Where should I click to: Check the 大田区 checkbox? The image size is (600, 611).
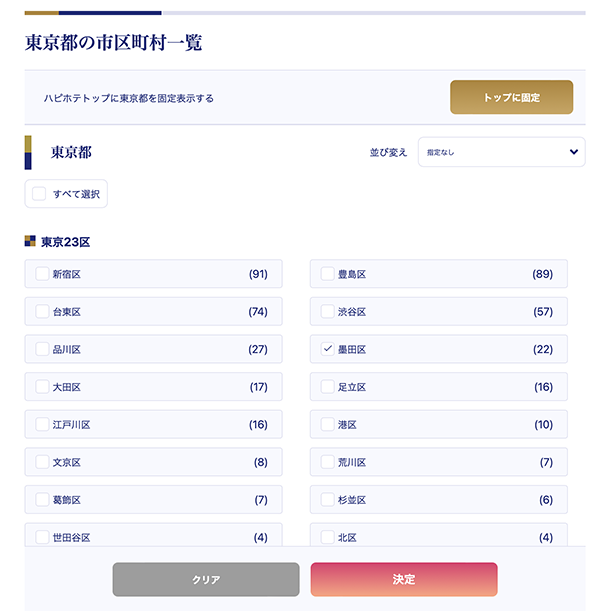pyautogui.click(x=42, y=387)
